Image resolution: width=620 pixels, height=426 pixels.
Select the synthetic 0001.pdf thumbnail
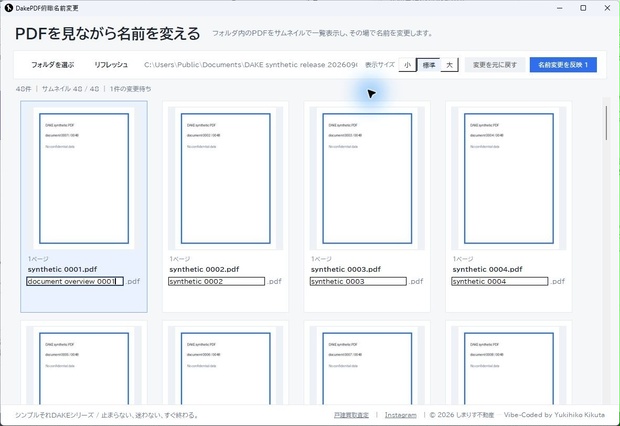pos(84,178)
